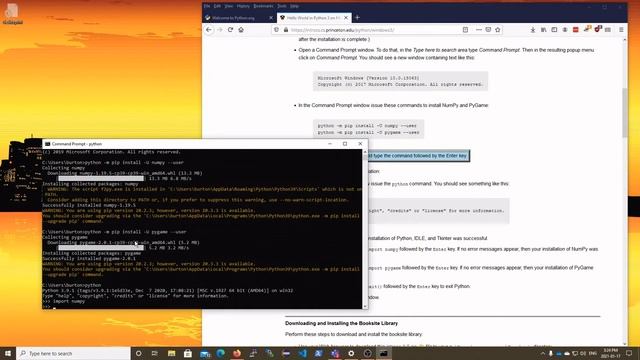Image resolution: width=640 pixels, height=360 pixels.
Task: Open File Explorer from taskbar
Action: (x=171, y=353)
